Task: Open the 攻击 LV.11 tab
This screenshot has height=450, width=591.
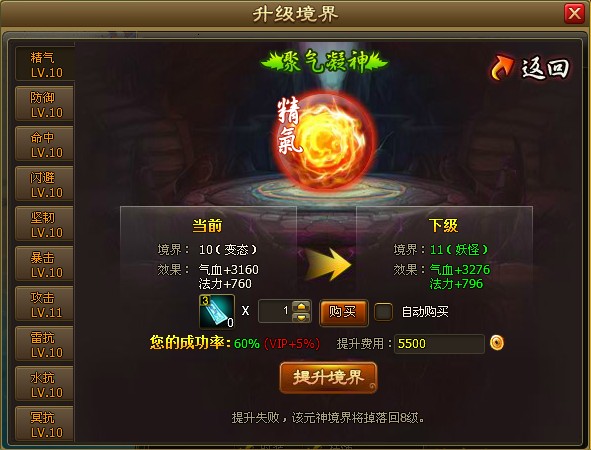Action: (44, 304)
